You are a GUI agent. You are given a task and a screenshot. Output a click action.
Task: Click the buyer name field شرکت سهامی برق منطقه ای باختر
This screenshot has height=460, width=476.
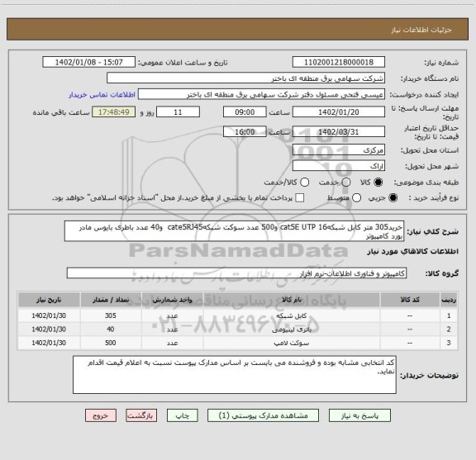point(246,78)
